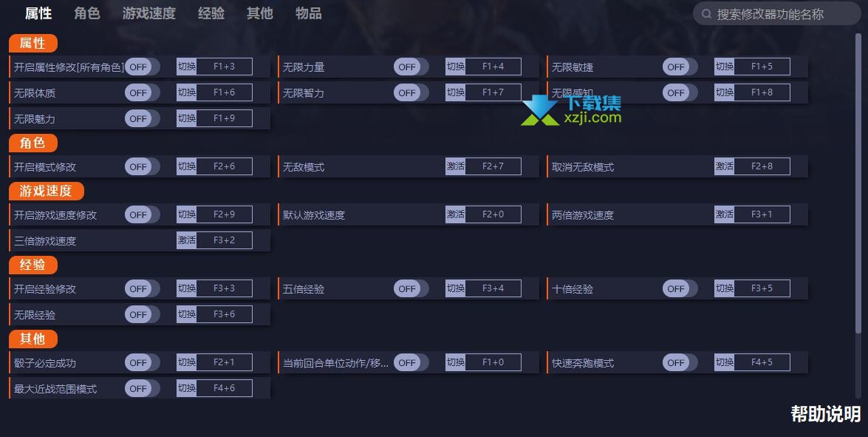
Task: Click the search magnifier icon
Action: point(706,14)
